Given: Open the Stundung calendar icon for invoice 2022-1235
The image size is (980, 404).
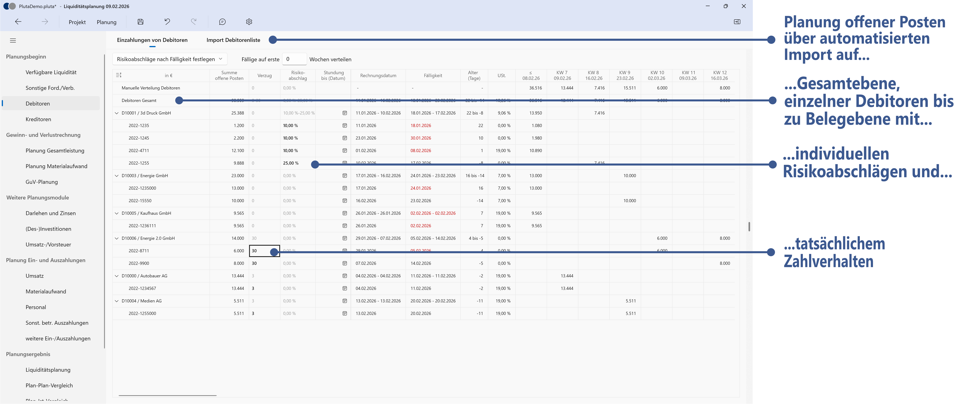Looking at the screenshot, I should coord(344,125).
